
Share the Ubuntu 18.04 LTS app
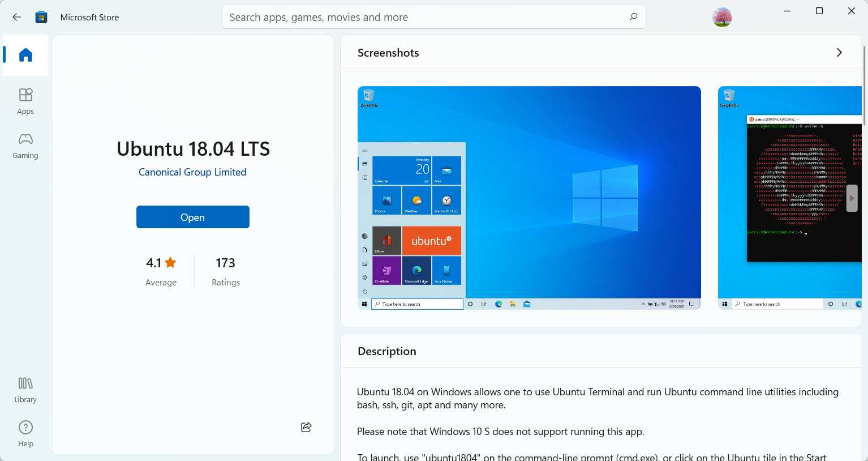[306, 427]
